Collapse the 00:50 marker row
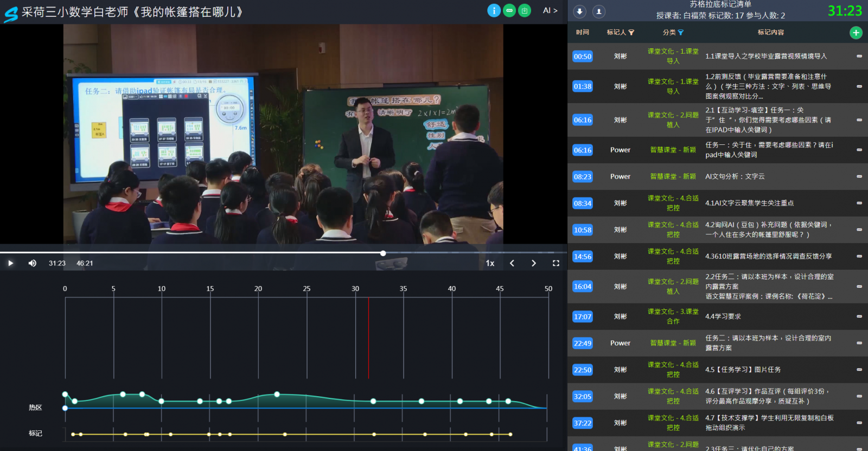Image resolution: width=868 pixels, height=451 pixels. [x=859, y=56]
